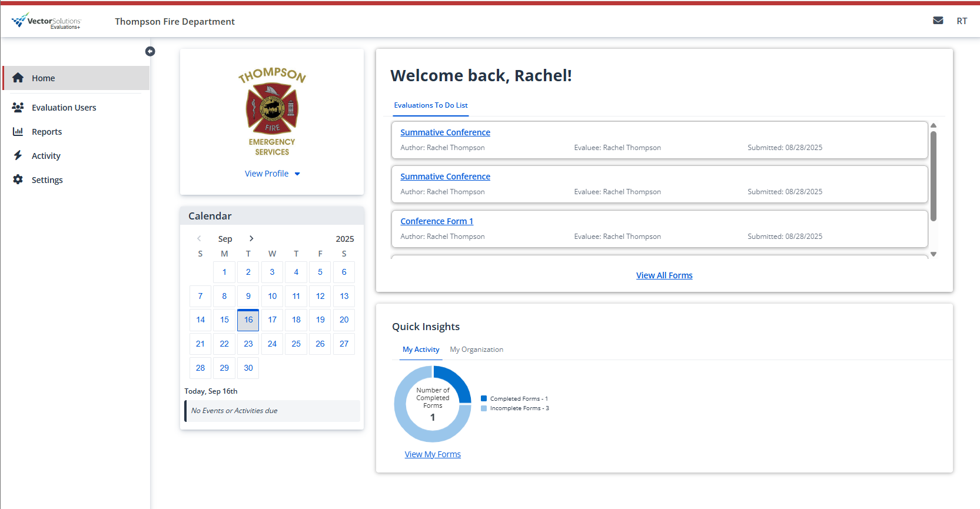
Task: Click the Welcome back, Rachel! heading
Action: tap(481, 75)
